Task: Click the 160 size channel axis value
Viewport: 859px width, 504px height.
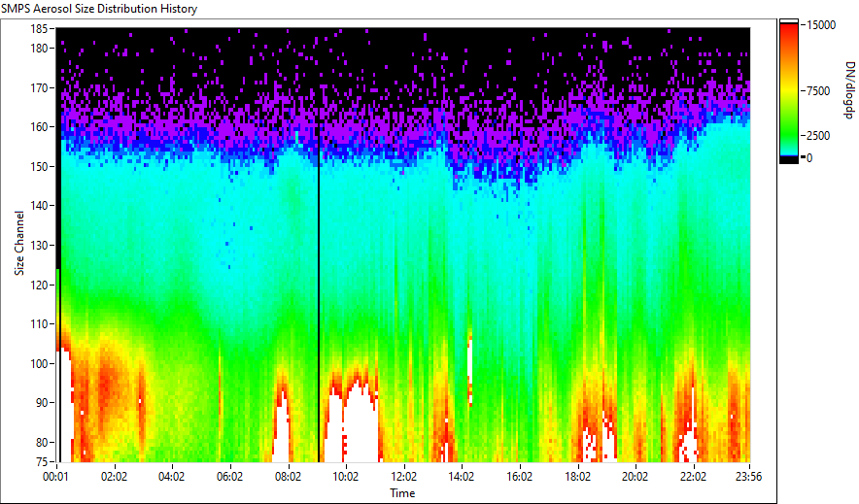Action: [x=40, y=127]
